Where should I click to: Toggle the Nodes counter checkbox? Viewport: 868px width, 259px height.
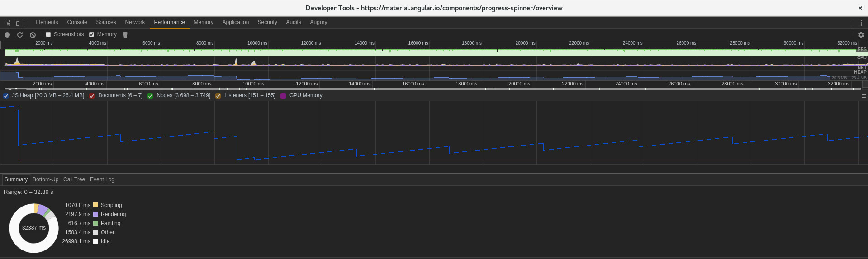pyautogui.click(x=150, y=96)
